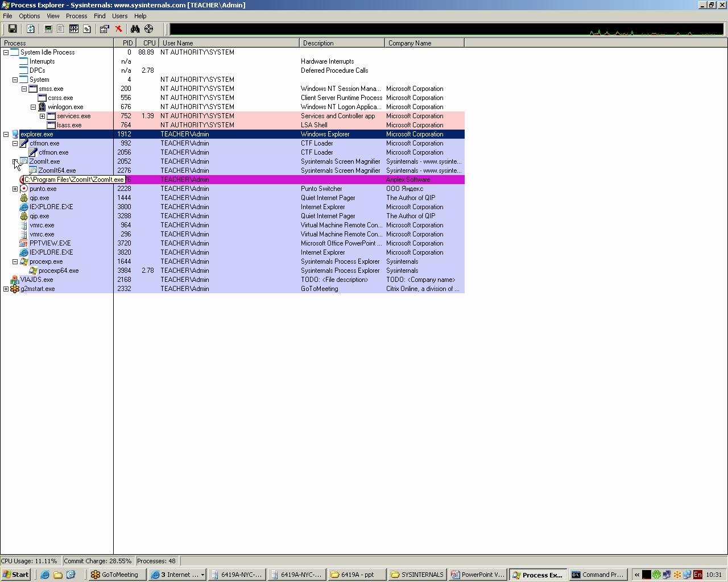Image resolution: width=728 pixels, height=582 pixels.
Task: Open the Start menu
Action: [x=16, y=575]
